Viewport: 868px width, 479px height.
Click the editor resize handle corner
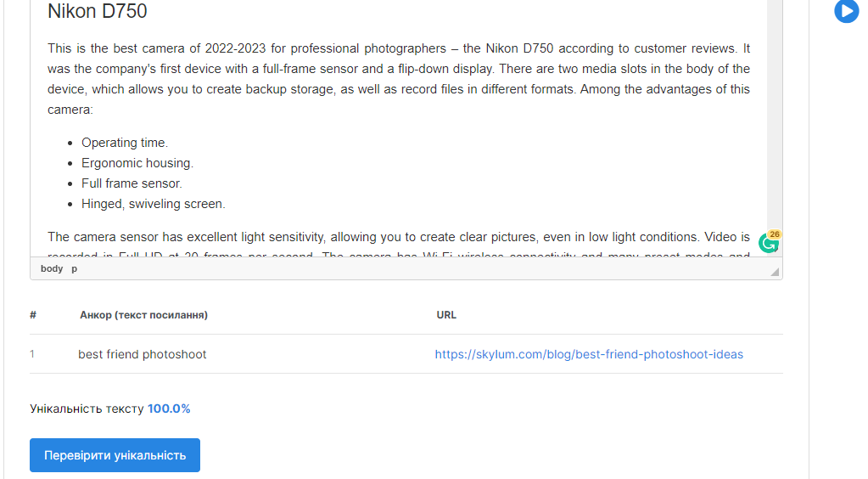coord(775,272)
